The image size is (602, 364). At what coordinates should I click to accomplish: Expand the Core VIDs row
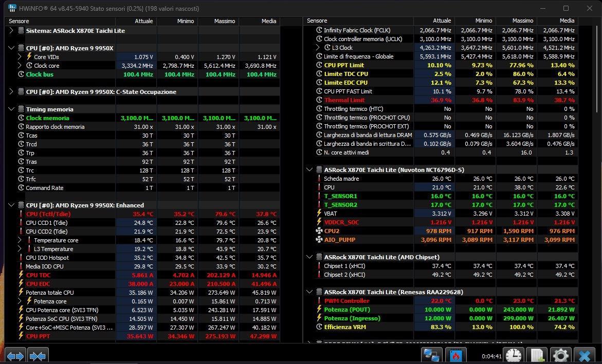[20, 56]
